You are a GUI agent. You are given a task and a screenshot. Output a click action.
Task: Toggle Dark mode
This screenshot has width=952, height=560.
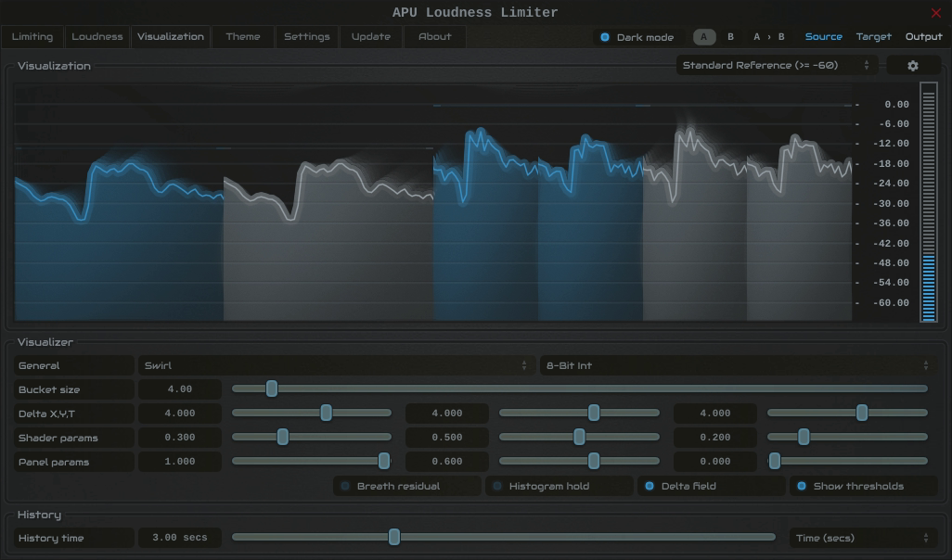(x=637, y=37)
